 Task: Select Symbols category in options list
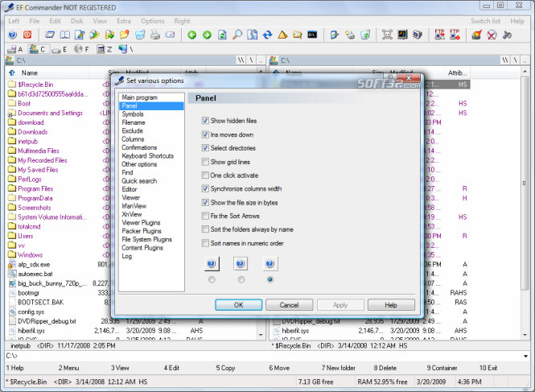(x=133, y=114)
